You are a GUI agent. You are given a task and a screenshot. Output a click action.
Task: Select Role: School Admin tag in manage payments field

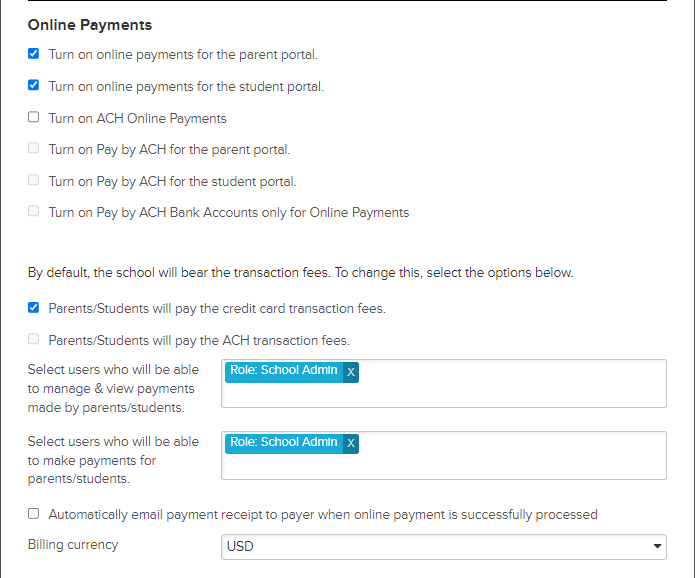click(284, 370)
